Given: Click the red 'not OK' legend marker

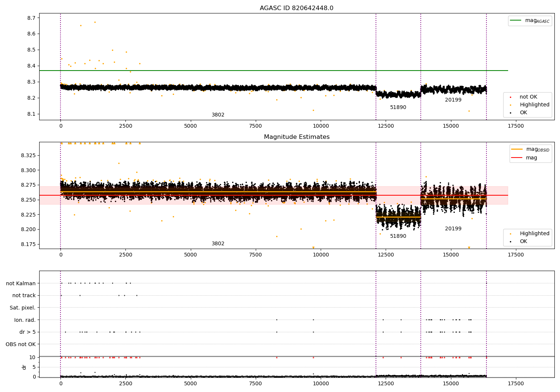Looking at the screenshot, I should [x=510, y=97].
